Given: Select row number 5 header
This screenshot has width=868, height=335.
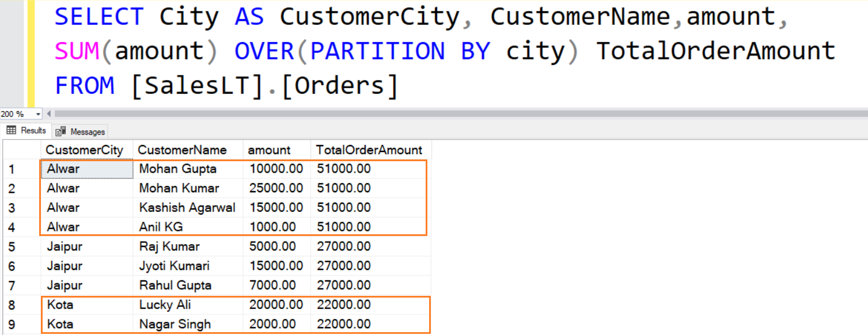Looking at the screenshot, I should coord(21,247).
